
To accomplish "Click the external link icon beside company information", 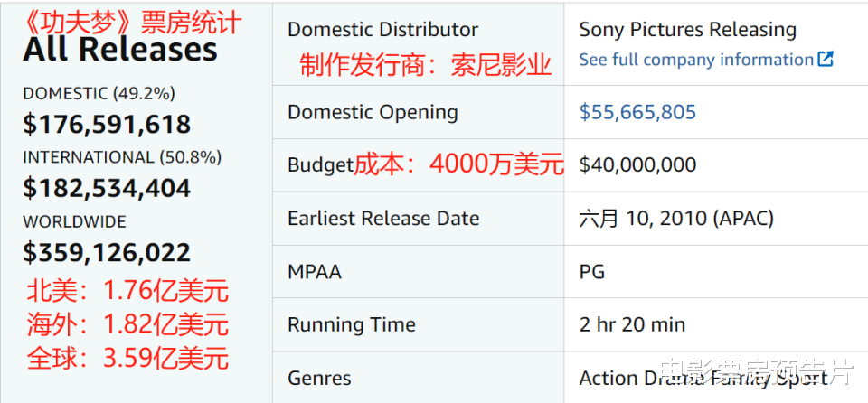I will (826, 59).
